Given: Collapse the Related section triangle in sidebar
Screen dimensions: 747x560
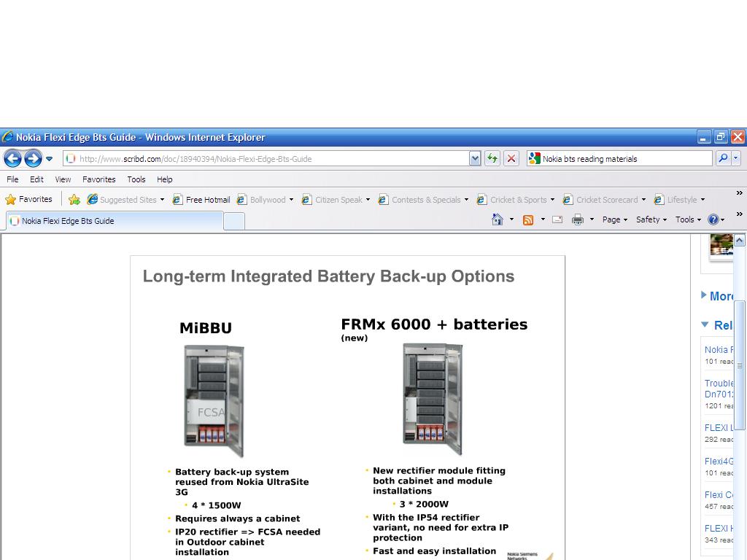Looking at the screenshot, I should [x=705, y=324].
